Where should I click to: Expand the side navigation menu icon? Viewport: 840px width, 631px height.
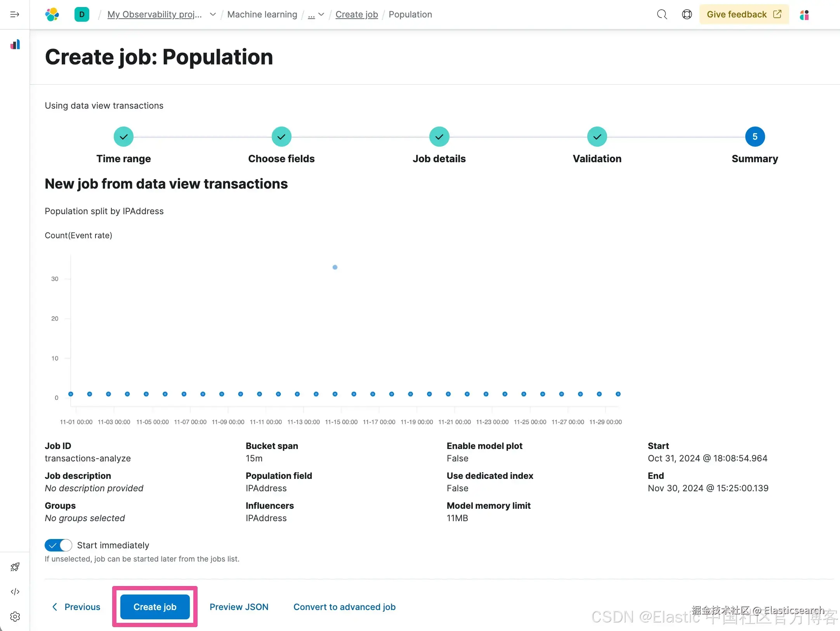coord(15,14)
